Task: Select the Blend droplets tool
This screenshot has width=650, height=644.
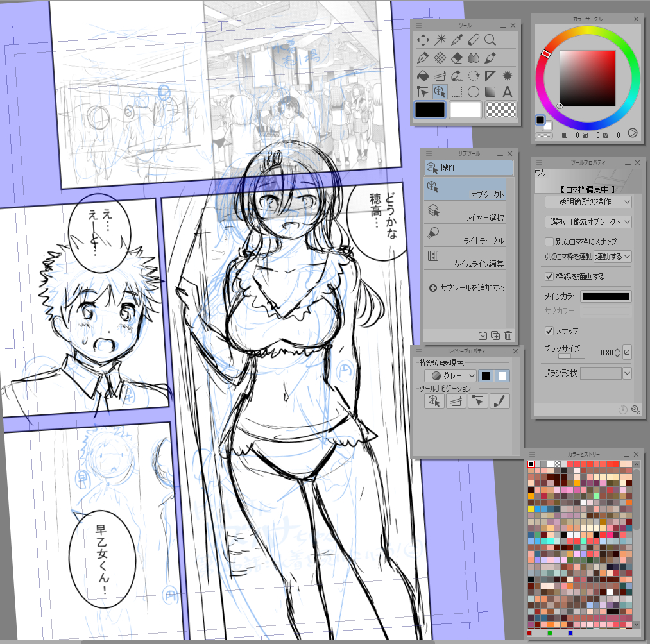Action: pos(474,58)
